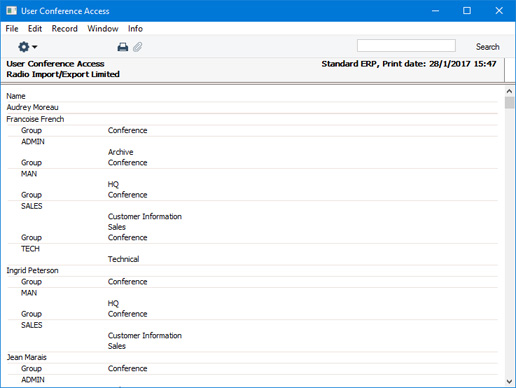Open the Window menu

pyautogui.click(x=103, y=29)
